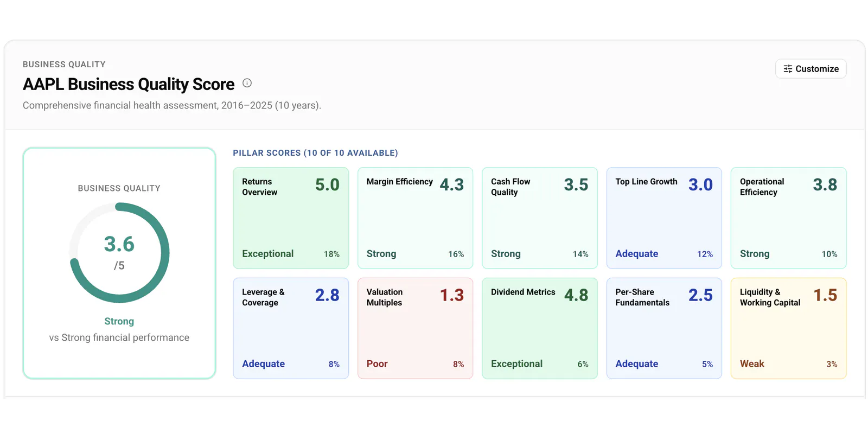
Task: Select the Per-Share Fundamentals card
Action: (x=664, y=328)
